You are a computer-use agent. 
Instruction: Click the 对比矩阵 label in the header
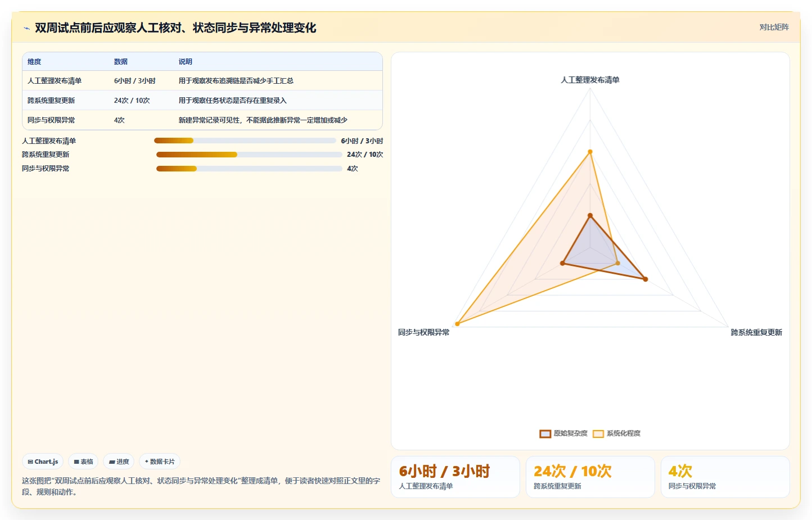[x=774, y=27]
